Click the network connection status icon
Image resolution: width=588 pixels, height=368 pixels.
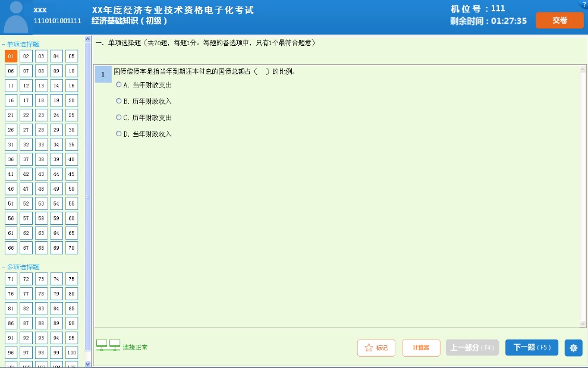tap(108, 345)
